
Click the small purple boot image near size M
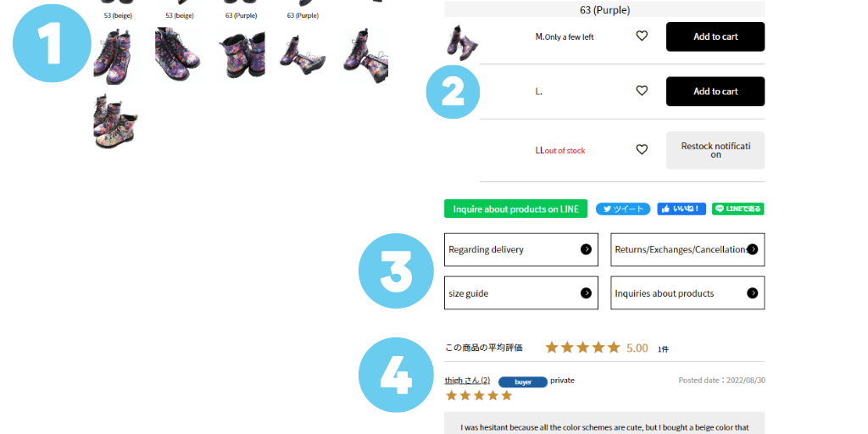[462, 42]
